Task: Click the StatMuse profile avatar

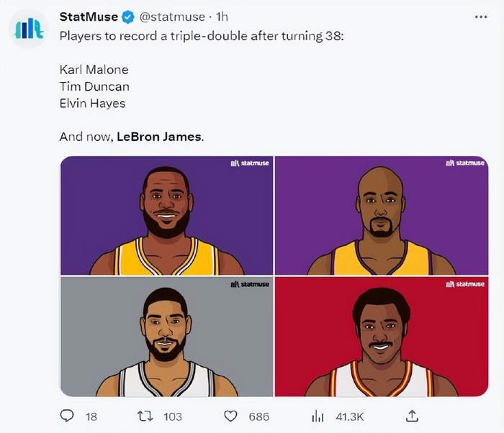Action: [28, 29]
